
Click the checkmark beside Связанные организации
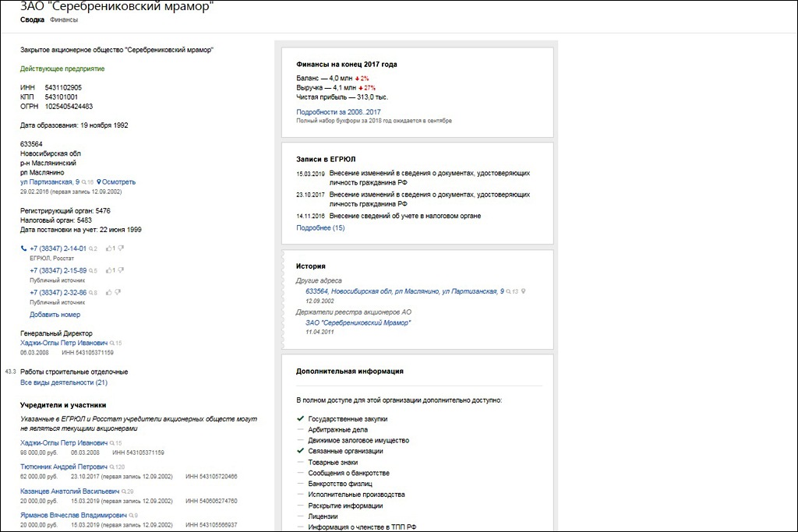pyautogui.click(x=301, y=451)
